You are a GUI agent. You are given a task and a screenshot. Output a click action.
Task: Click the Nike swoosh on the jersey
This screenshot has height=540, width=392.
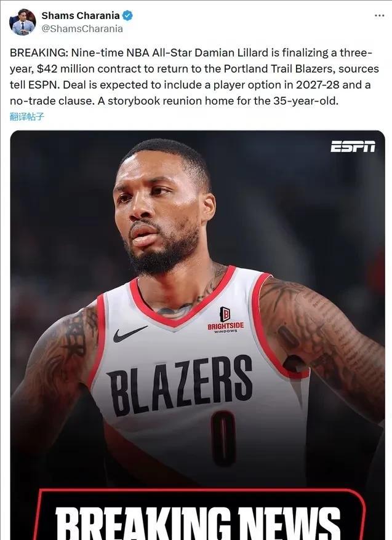coord(130,333)
